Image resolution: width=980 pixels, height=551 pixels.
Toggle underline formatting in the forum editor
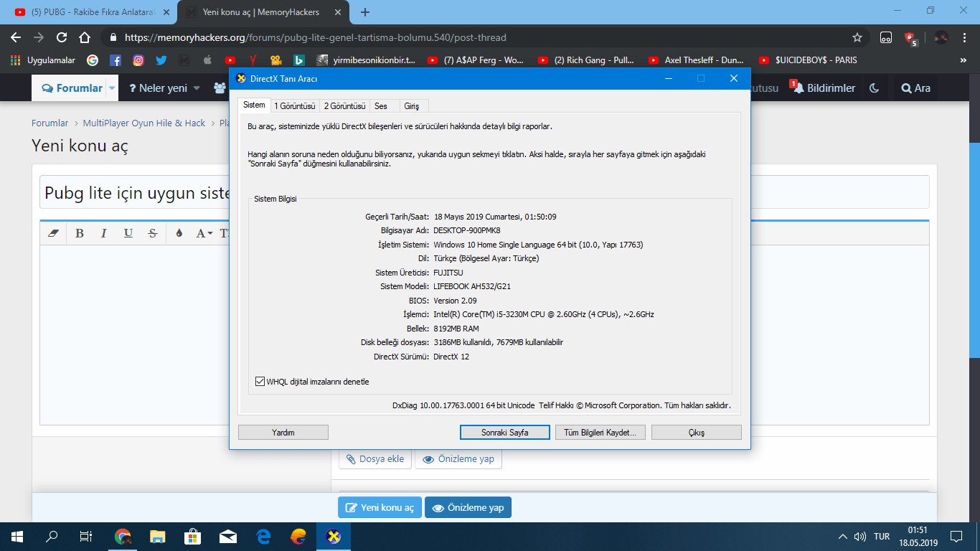click(128, 233)
